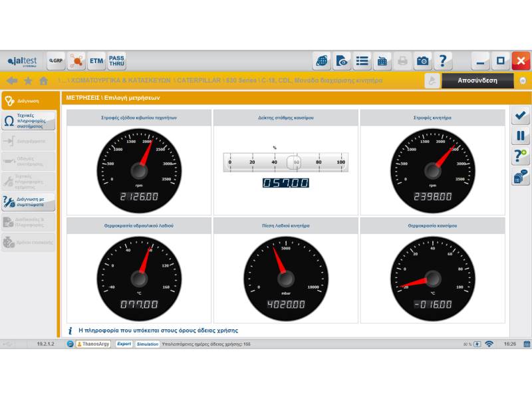Click the Expert mode label

click(x=124, y=344)
